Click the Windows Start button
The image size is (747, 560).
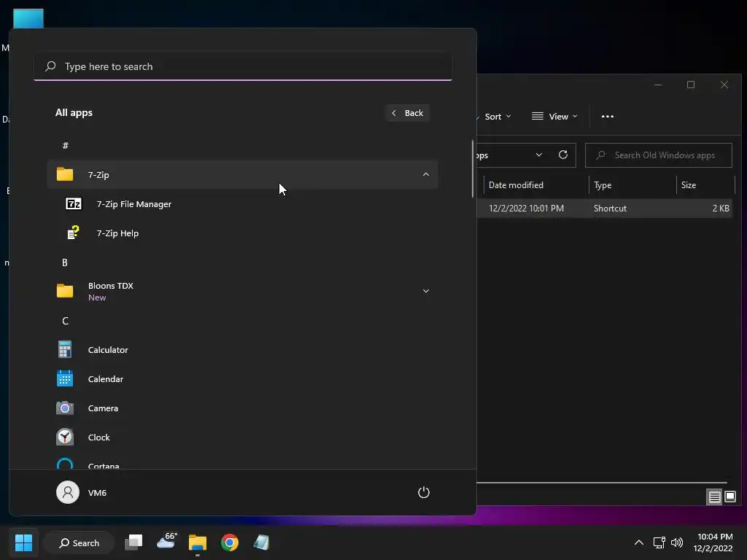coord(23,542)
